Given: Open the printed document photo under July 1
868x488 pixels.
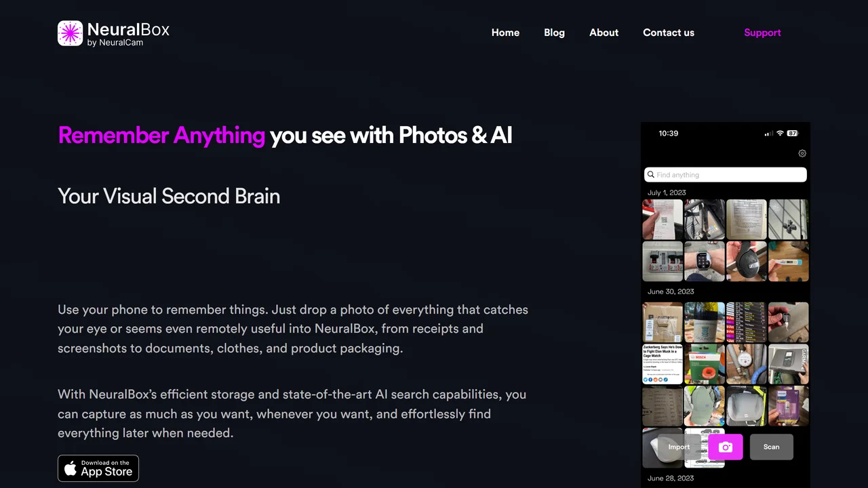Looking at the screenshot, I should click(747, 220).
